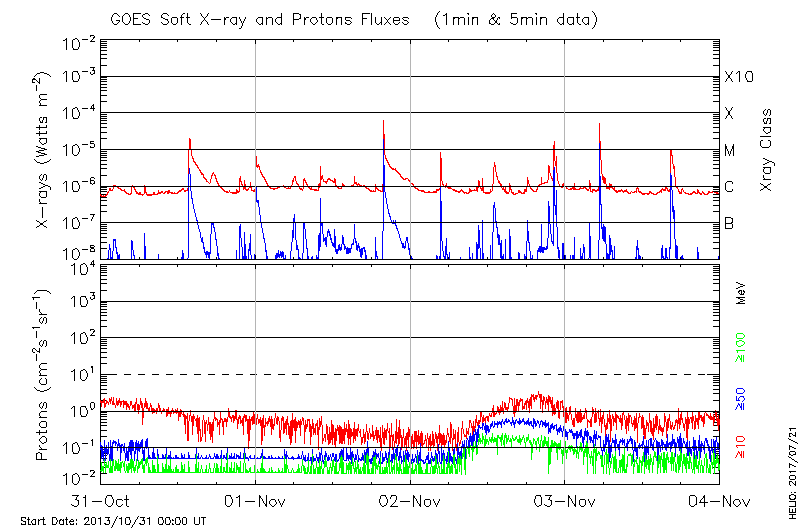The height and width of the screenshot is (530, 800).
Task: Click the MeV unit label beside the proton legend
Action: [741, 294]
